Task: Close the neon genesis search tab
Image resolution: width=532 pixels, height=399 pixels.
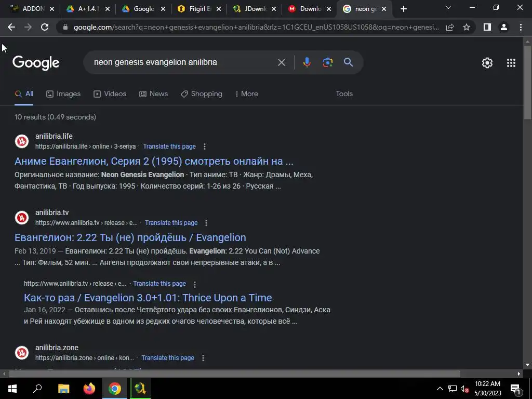Action: coord(384,9)
